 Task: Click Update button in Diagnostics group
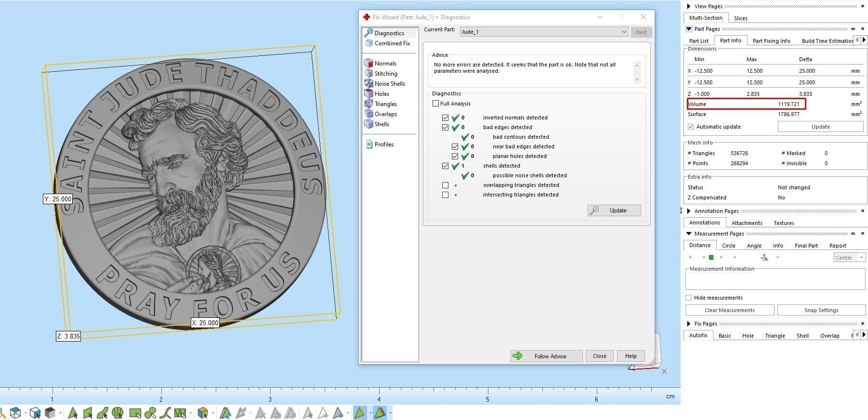614,210
